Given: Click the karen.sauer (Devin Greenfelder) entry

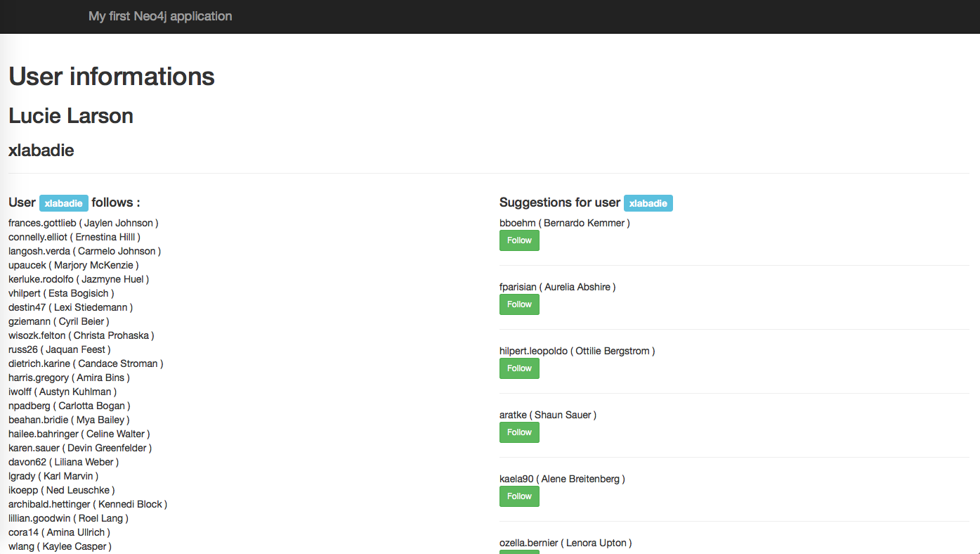Looking at the screenshot, I should 80,448.
